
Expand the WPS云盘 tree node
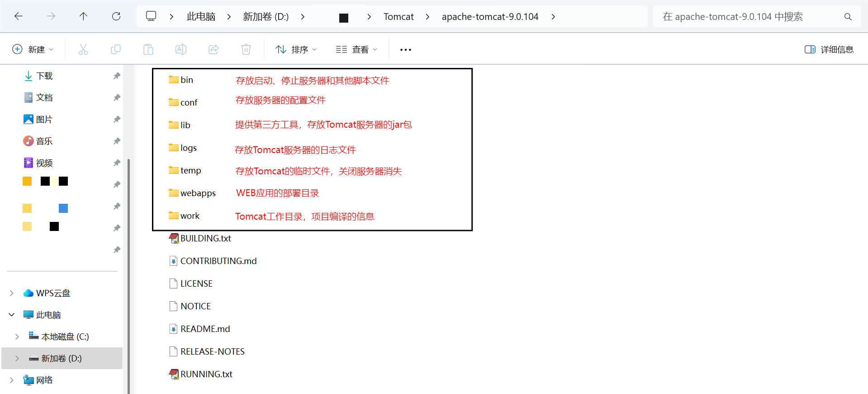coord(12,293)
